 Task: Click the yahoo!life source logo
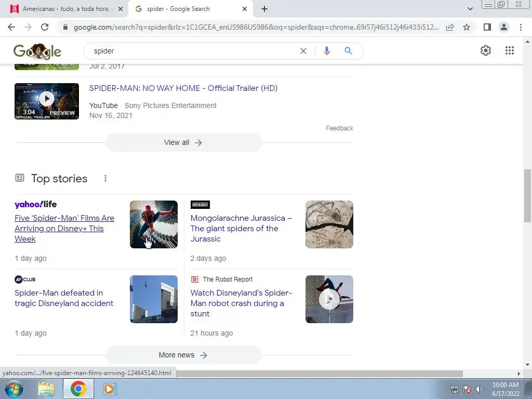tap(36, 204)
